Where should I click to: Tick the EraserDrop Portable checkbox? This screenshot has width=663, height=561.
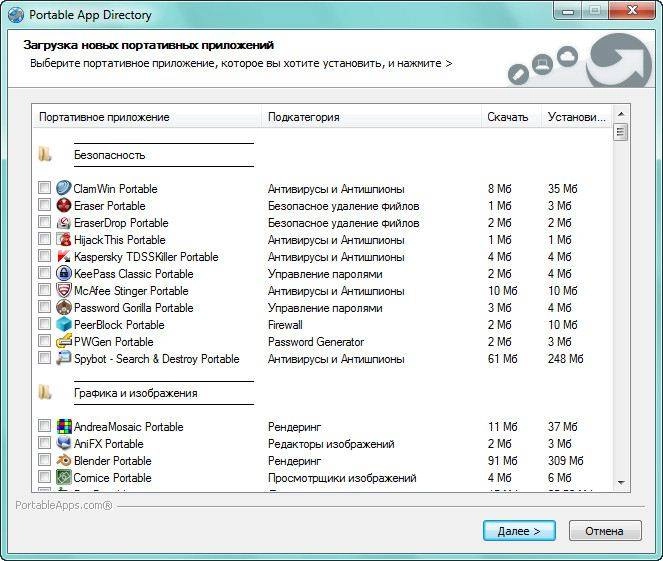(x=44, y=222)
